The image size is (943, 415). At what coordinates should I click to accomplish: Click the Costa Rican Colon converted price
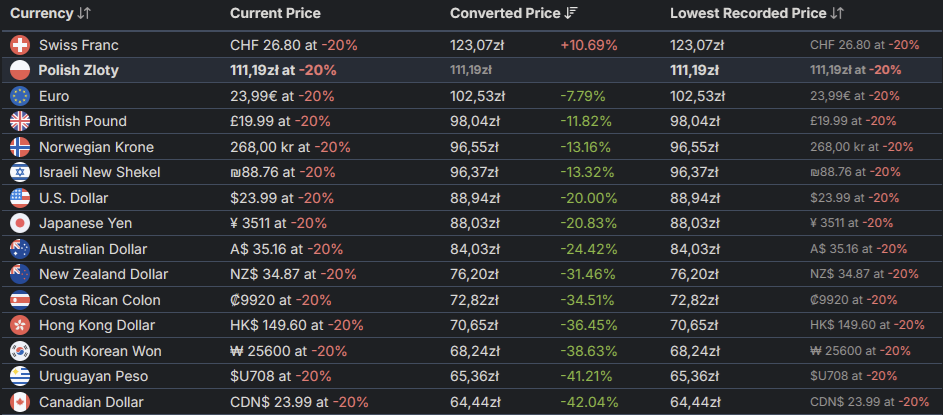[476, 300]
